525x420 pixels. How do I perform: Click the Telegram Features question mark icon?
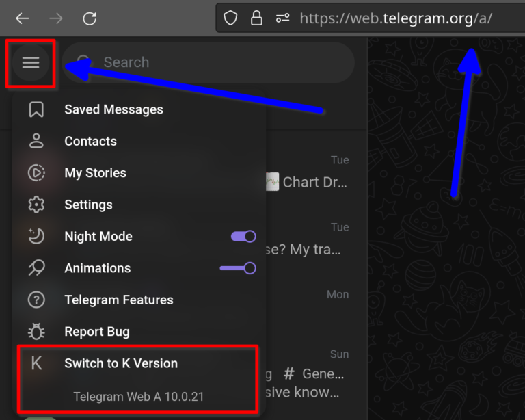click(x=36, y=300)
